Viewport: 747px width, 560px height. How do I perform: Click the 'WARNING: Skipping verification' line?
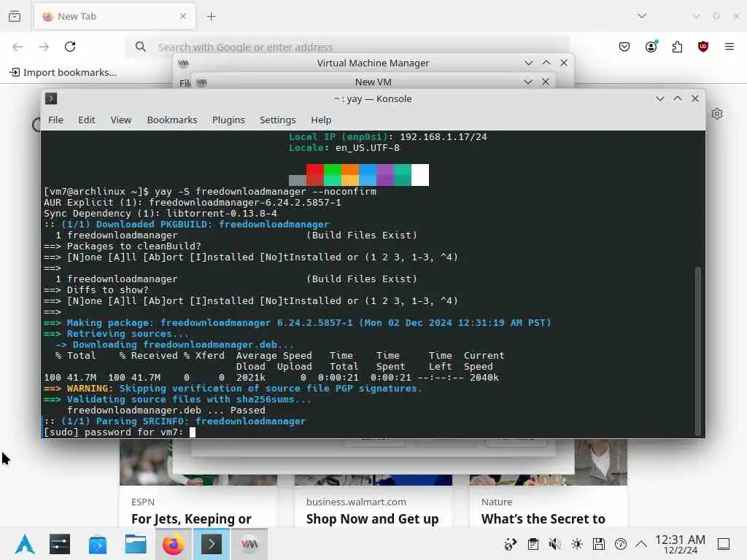(x=233, y=389)
